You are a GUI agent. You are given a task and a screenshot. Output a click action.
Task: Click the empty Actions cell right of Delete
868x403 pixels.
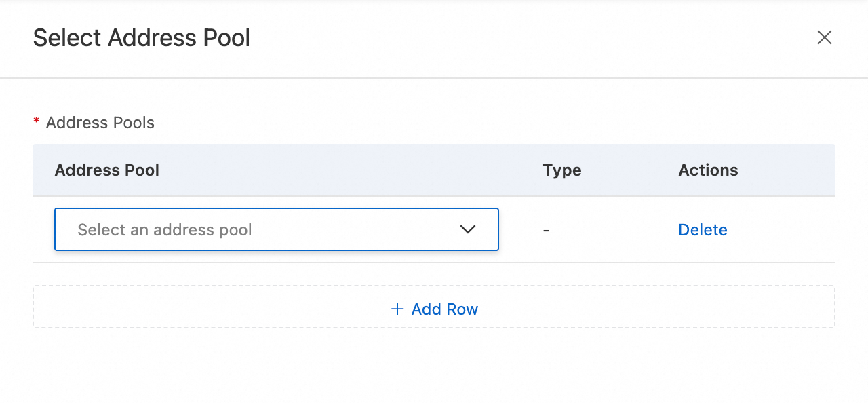tap(787, 230)
